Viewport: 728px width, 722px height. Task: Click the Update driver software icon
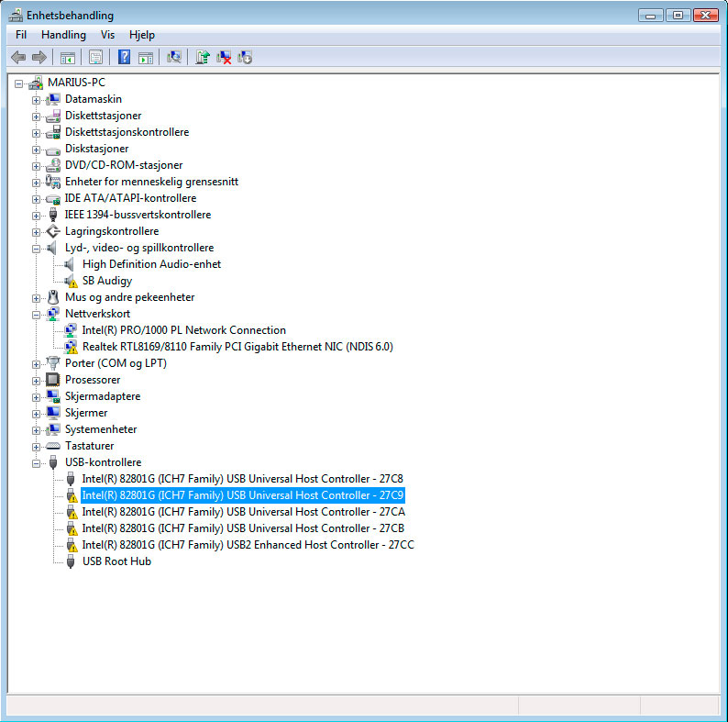pos(203,57)
